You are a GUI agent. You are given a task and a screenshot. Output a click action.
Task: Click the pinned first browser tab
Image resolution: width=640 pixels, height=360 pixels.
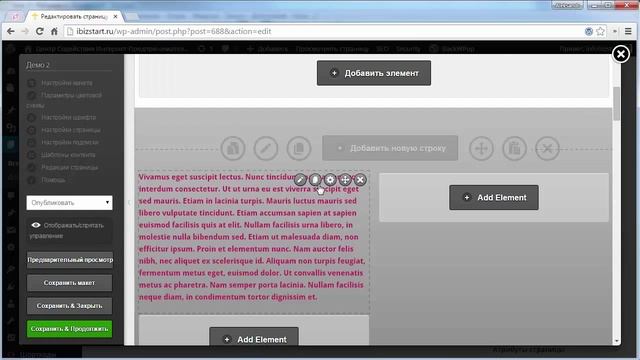click(16, 17)
